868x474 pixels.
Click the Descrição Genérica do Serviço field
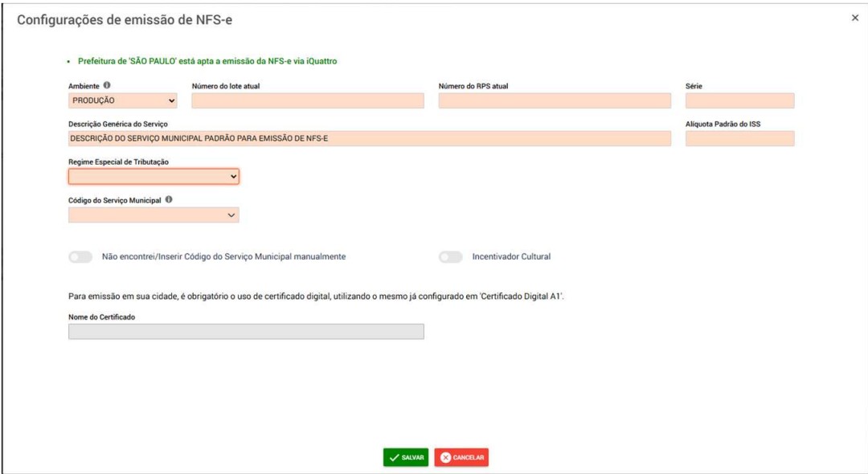point(370,138)
